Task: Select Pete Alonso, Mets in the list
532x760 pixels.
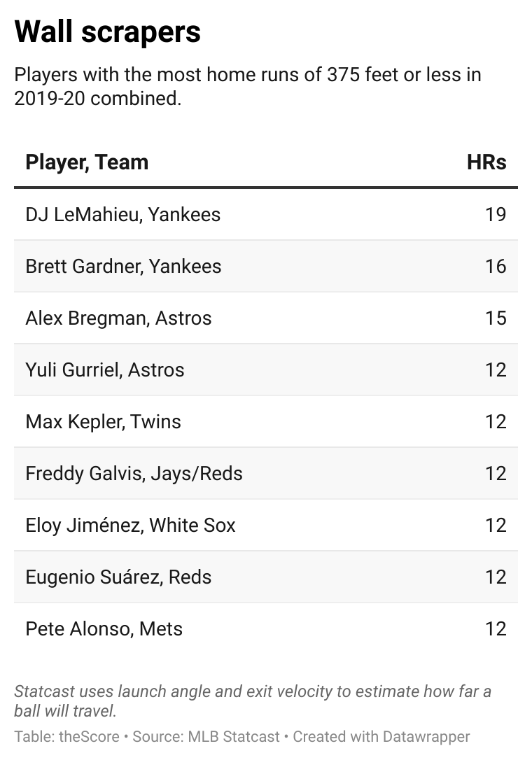Action: pyautogui.click(x=104, y=628)
